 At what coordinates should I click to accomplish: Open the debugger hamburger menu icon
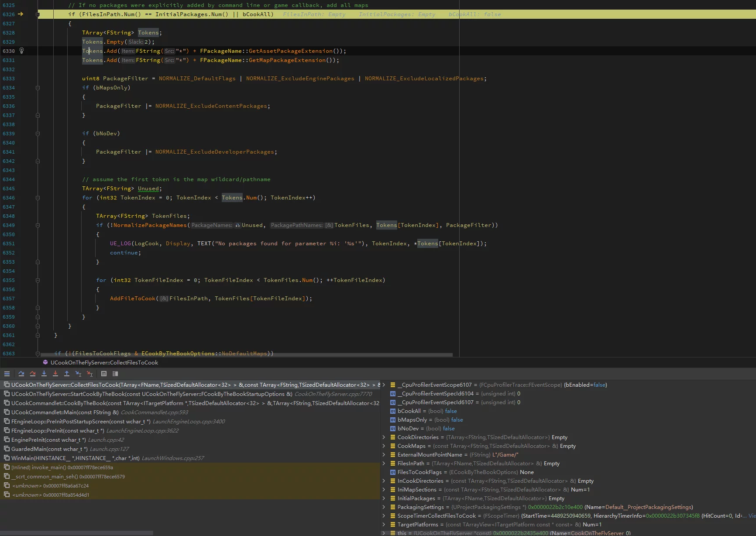click(7, 374)
